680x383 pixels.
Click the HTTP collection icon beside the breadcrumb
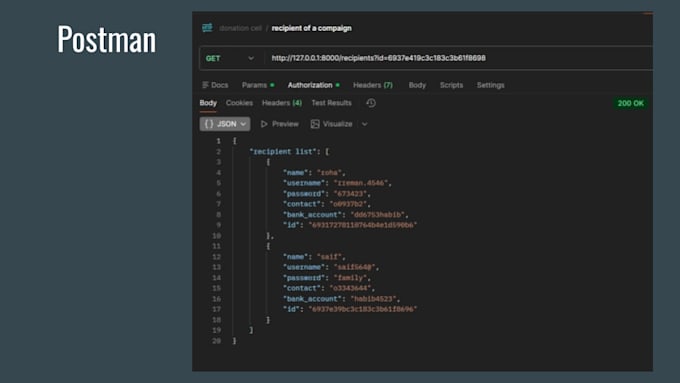coord(207,28)
